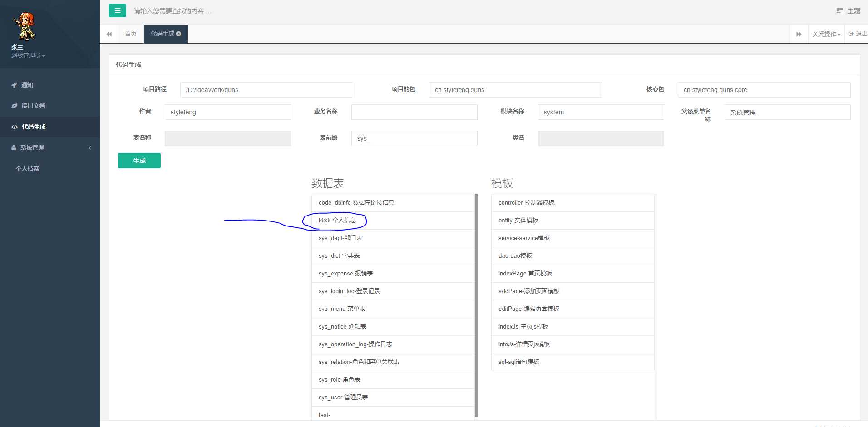Select table code_dbinfo-数据库链接信息
This screenshot has width=868, height=427.
pyautogui.click(x=393, y=203)
